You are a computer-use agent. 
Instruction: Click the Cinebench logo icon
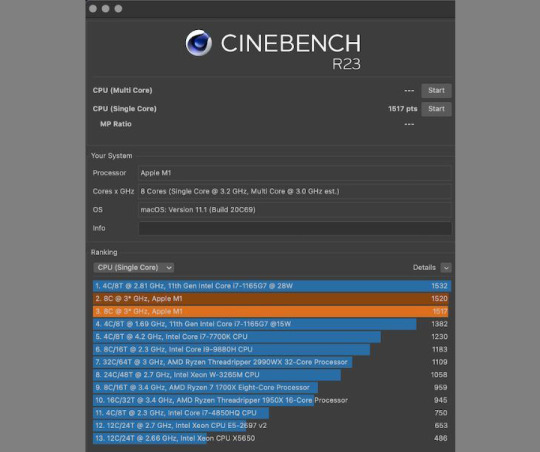[199, 43]
